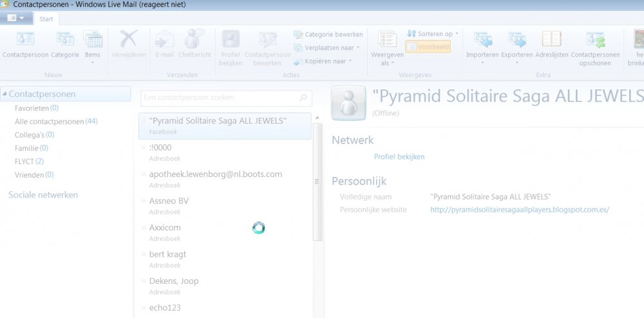Click the new Contactpersoon icon
644x318 pixels.
[25, 39]
